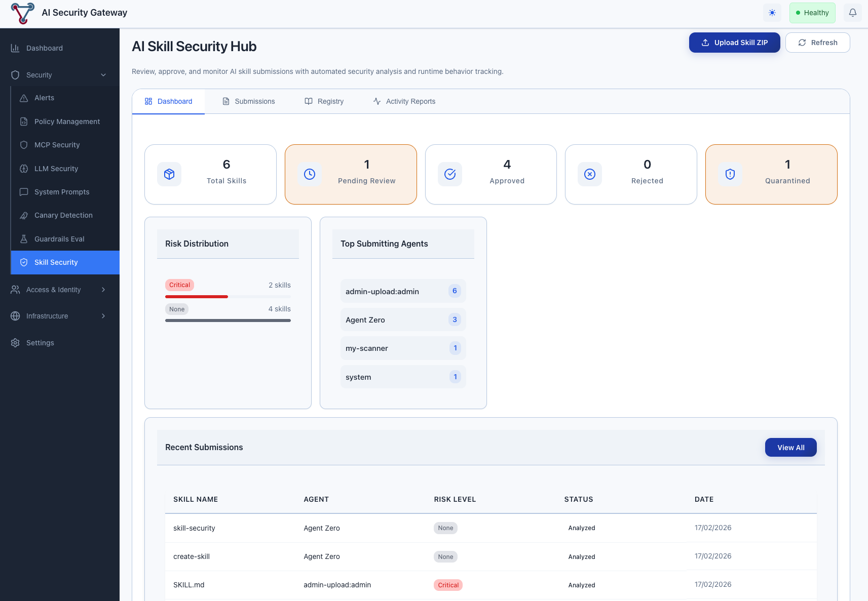Image resolution: width=868 pixels, height=601 pixels.
Task: Click the Rejected X circle icon
Action: click(x=590, y=174)
